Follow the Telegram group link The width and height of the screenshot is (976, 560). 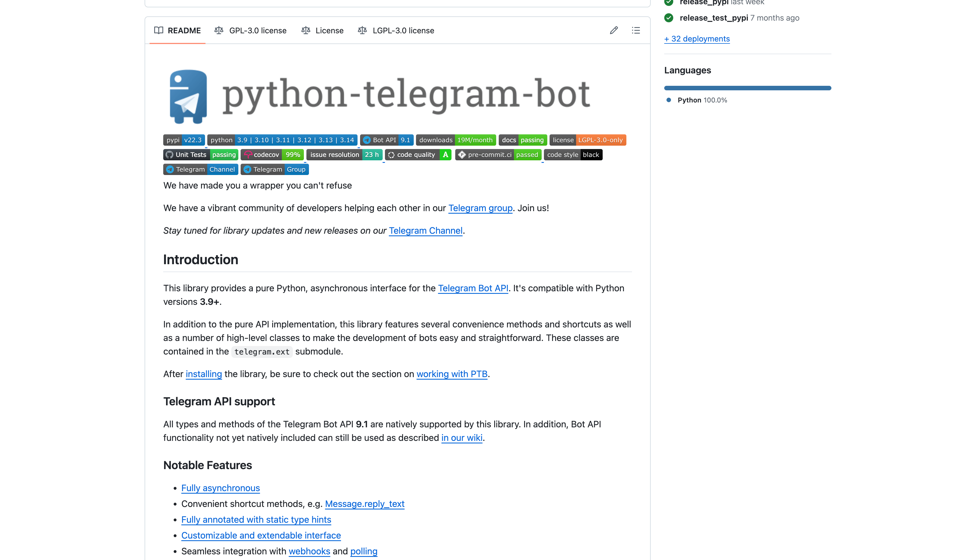point(480,208)
